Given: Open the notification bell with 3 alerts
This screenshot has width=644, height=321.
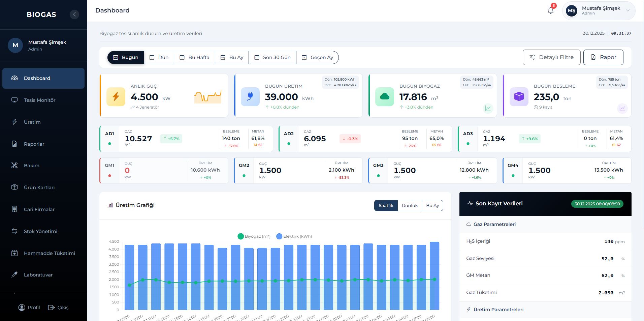Looking at the screenshot, I should click(550, 10).
